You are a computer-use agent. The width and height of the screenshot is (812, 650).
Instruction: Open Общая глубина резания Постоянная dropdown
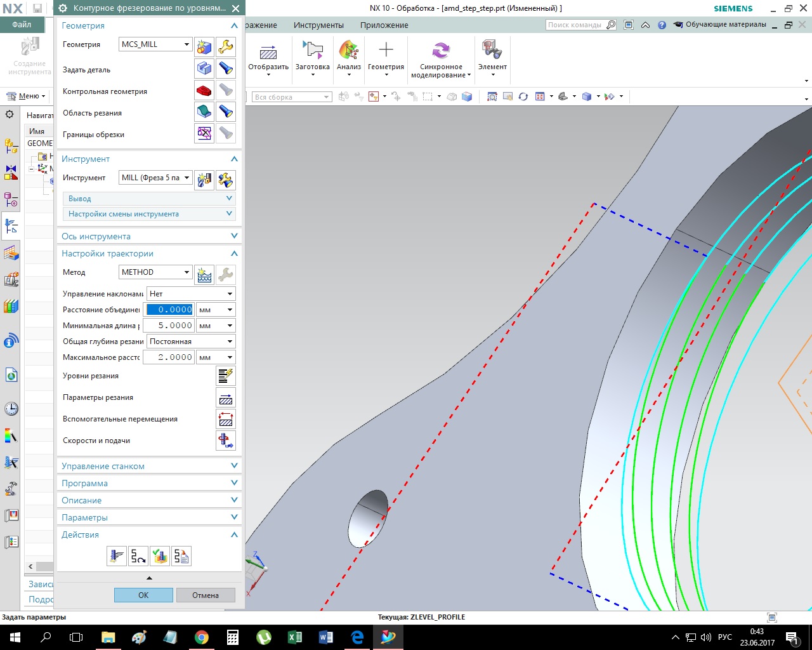tap(191, 342)
